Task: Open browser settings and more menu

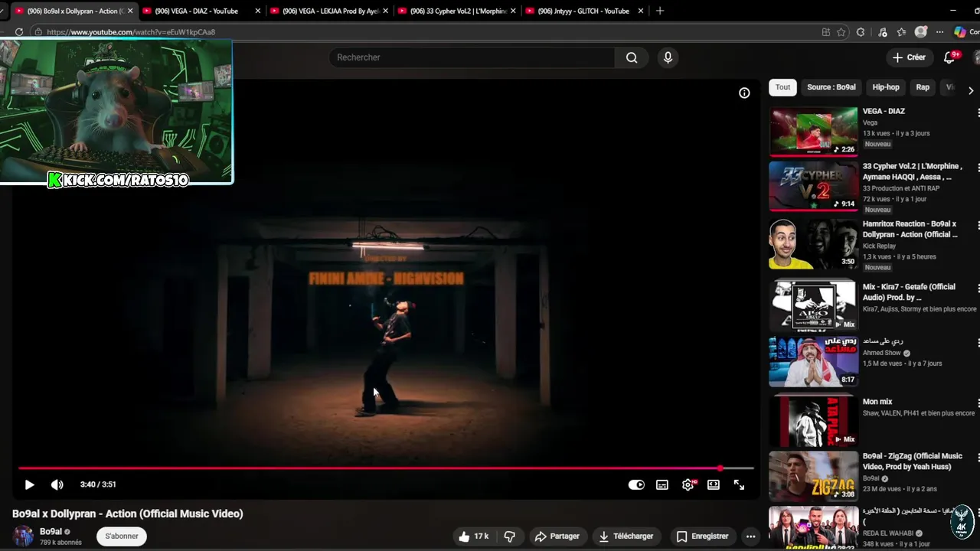Action: click(x=939, y=32)
